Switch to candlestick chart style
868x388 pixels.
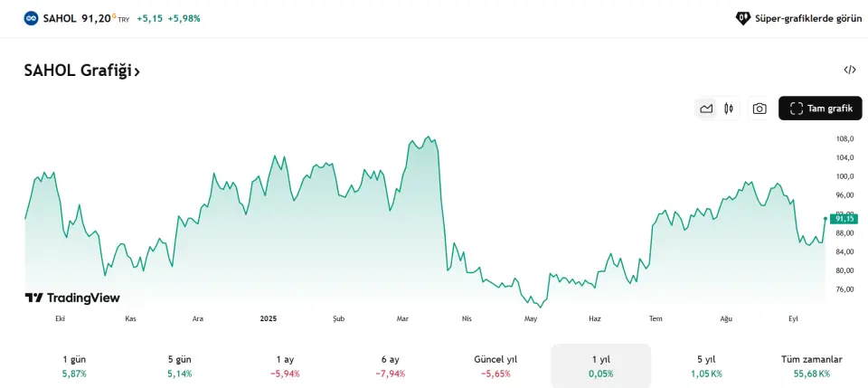(729, 109)
